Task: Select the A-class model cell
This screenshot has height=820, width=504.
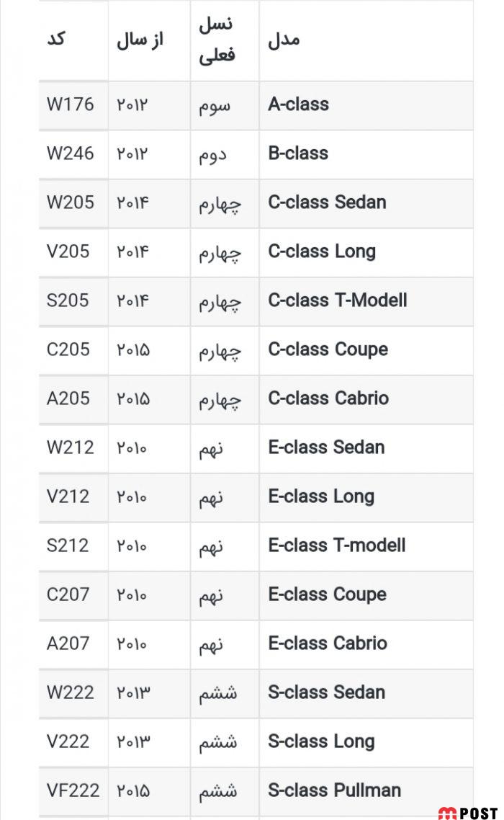Action: tap(298, 104)
